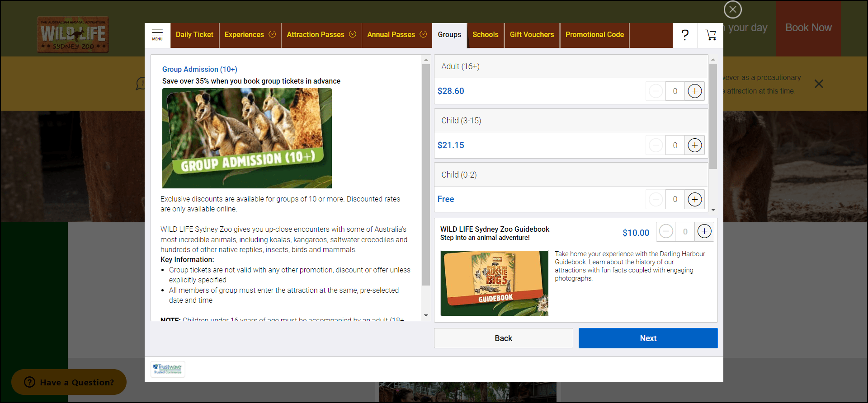Click the ticket list scroll-down arrow

[713, 210]
